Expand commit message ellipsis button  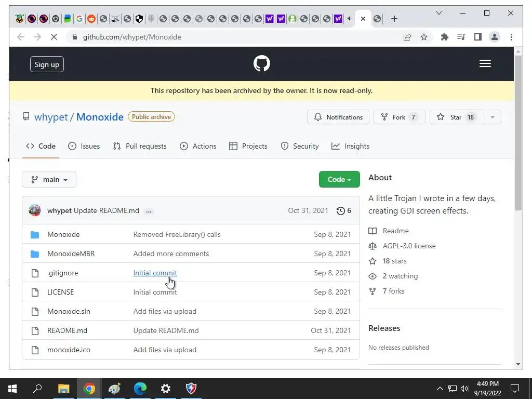(x=149, y=211)
